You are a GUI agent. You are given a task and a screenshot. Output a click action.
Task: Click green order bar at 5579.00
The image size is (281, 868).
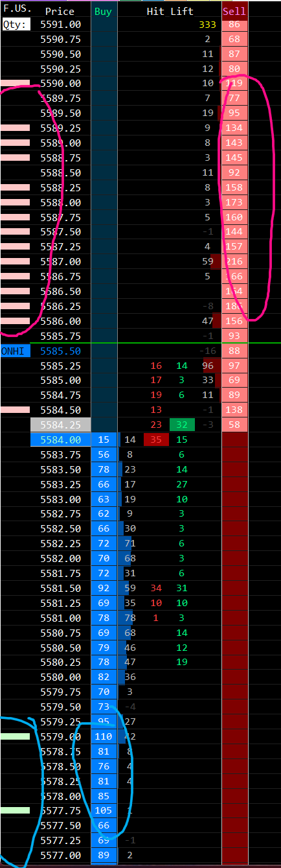click(16, 736)
